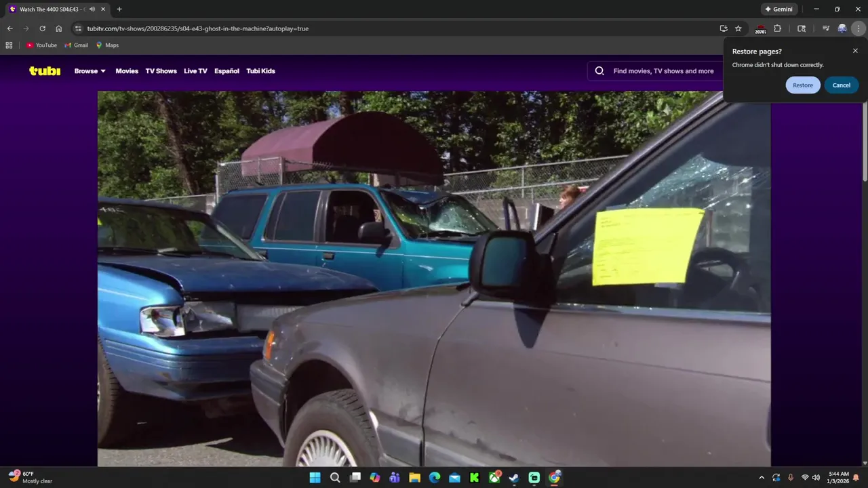
Task: Go to Live TV
Action: (x=195, y=71)
